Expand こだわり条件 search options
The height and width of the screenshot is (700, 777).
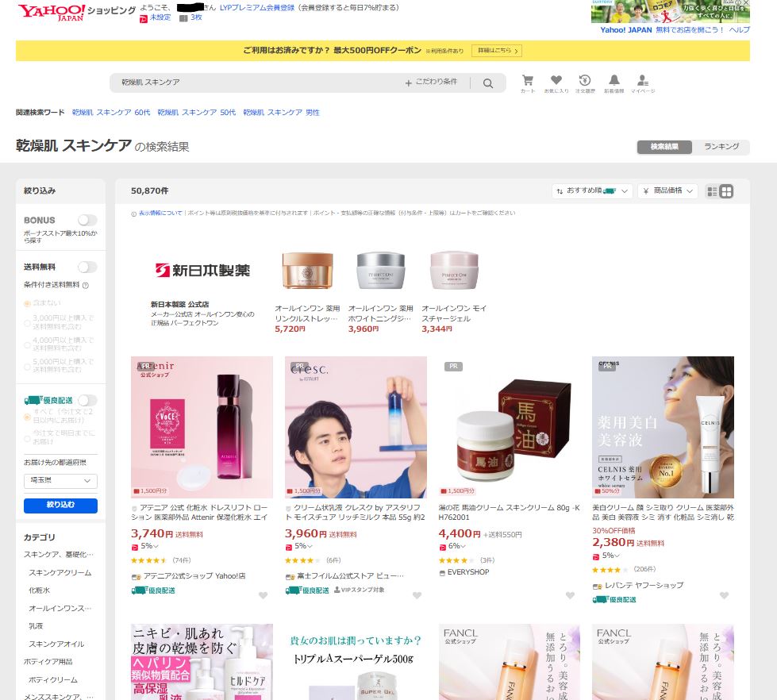(x=431, y=83)
